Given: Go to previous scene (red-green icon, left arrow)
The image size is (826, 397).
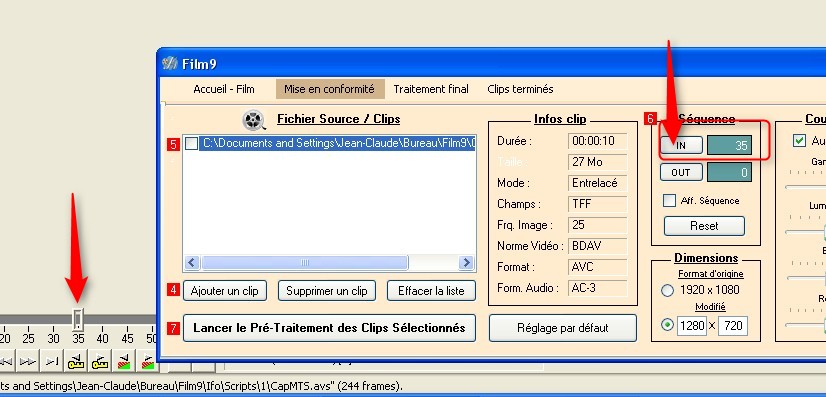Looking at the screenshot, I should point(124,361).
